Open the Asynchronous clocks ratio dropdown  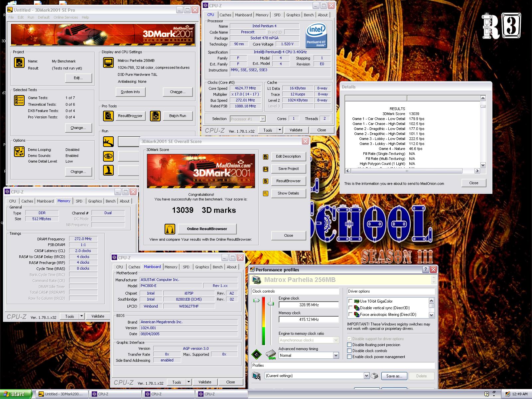tap(336, 340)
